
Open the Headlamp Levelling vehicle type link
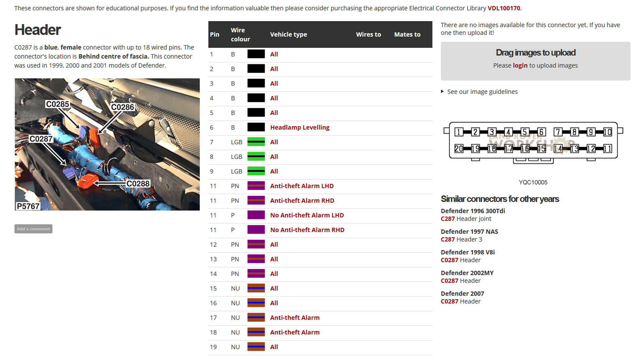click(300, 127)
